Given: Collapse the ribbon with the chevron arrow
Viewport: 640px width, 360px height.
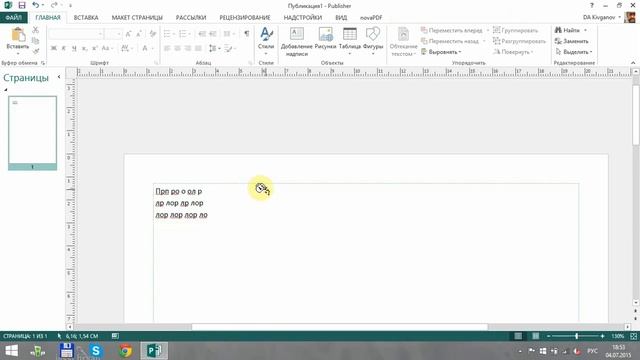Looking at the screenshot, I should pyautogui.click(x=633, y=63).
